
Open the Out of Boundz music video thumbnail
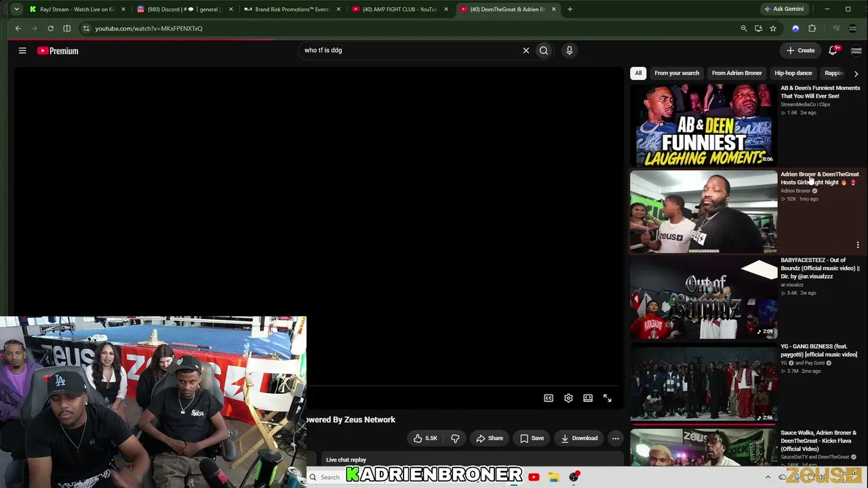tap(703, 298)
